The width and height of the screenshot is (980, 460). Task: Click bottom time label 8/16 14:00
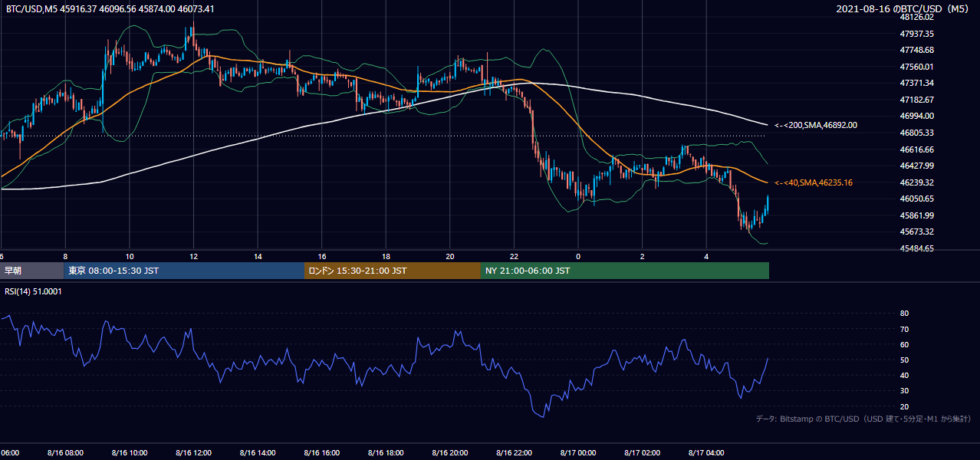point(258,453)
